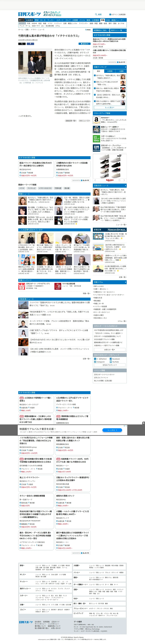The image size is (145, 644).
Task: Share article via the X button
Action: point(22,44)
